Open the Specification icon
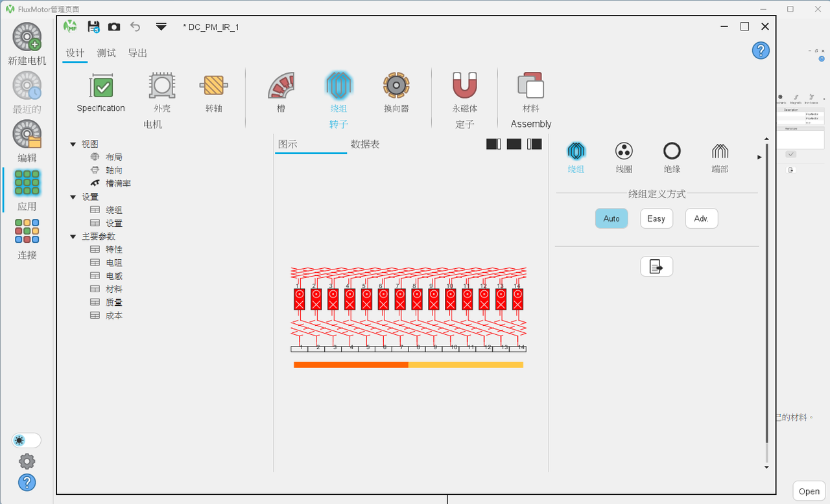This screenshot has width=830, height=504. tap(101, 86)
